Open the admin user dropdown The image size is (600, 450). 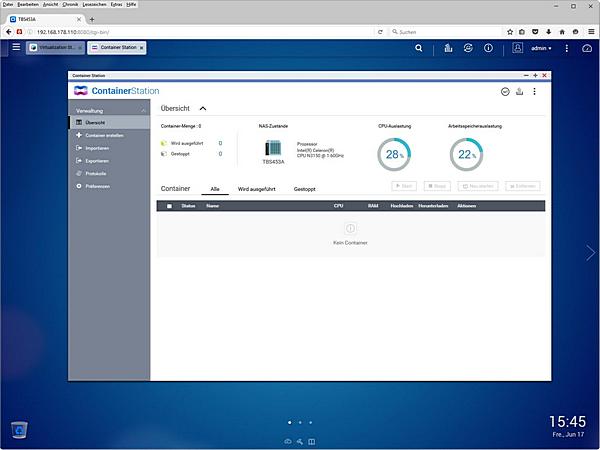click(x=541, y=48)
